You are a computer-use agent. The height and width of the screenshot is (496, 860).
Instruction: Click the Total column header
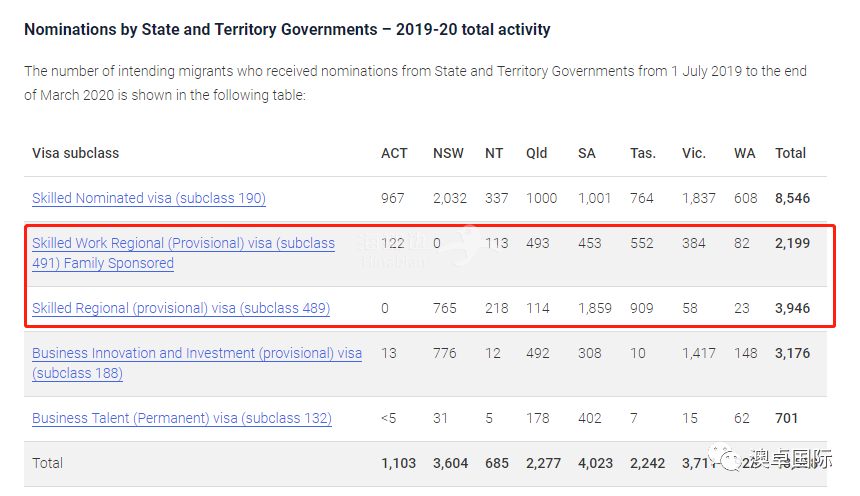790,153
